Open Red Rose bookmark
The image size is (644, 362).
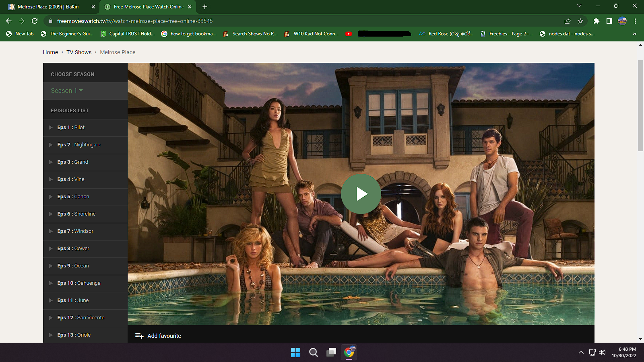(x=446, y=34)
